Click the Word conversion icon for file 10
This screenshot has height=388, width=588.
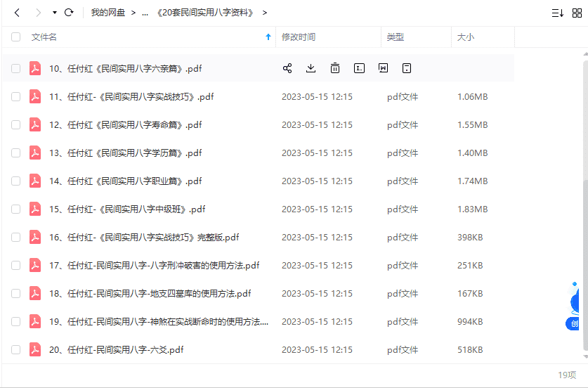tap(383, 68)
